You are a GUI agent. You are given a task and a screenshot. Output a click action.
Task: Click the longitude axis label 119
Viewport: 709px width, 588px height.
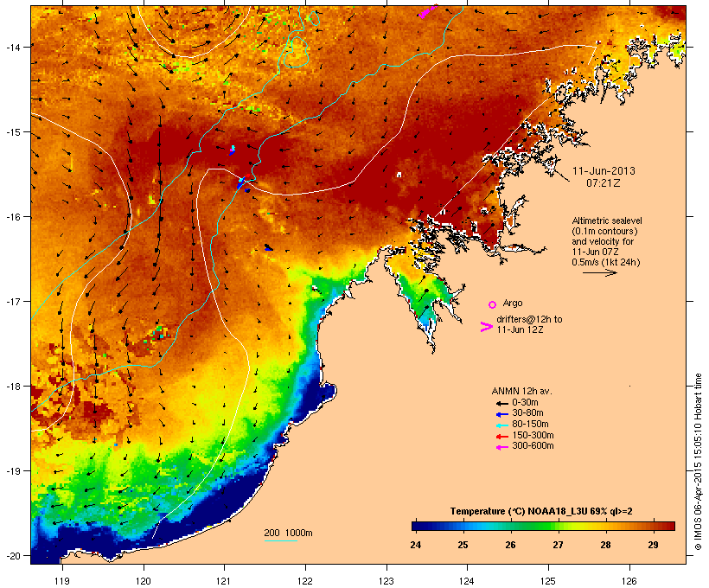[62, 581]
